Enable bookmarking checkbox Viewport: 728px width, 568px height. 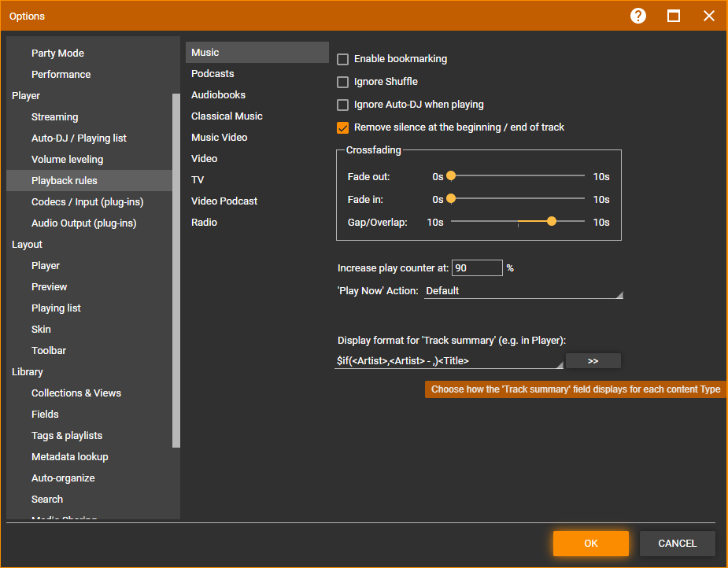pos(342,59)
